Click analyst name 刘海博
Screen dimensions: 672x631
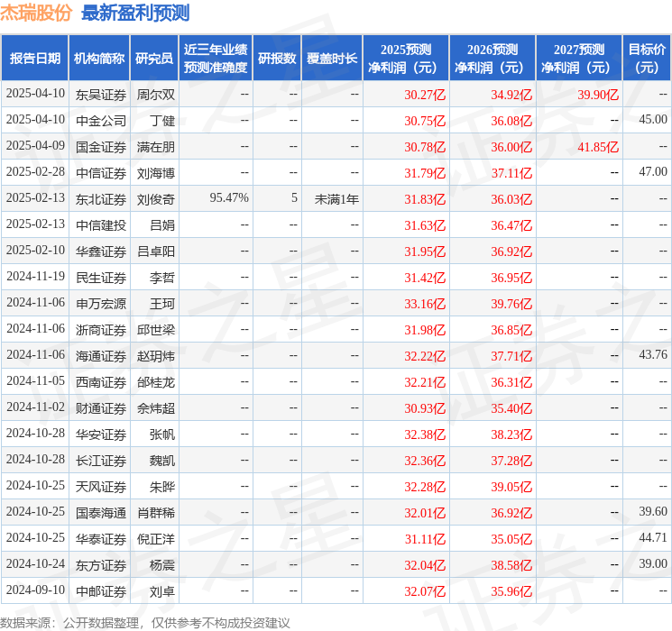click(x=156, y=173)
